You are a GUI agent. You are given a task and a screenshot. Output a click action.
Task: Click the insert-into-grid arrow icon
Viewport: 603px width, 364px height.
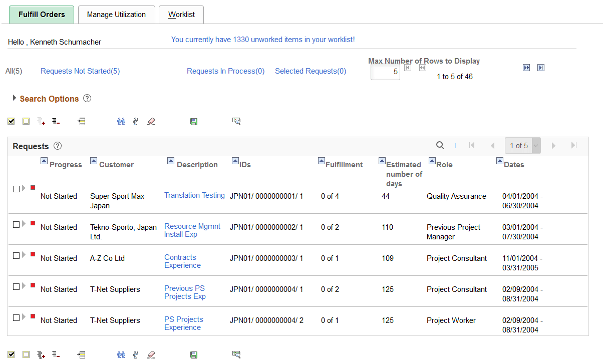point(81,121)
